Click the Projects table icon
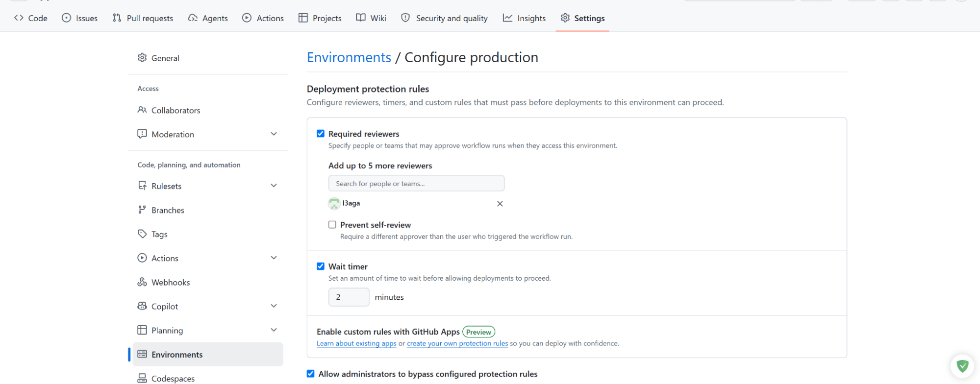980x384 pixels. click(x=303, y=18)
